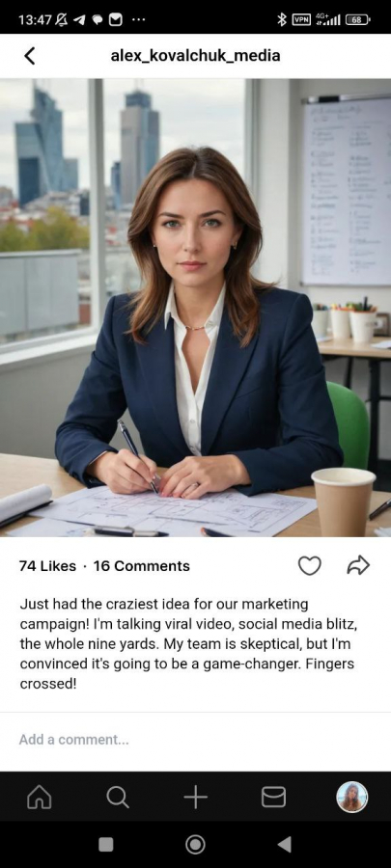Like the post with heart icon
The width and height of the screenshot is (391, 868).
click(x=310, y=566)
